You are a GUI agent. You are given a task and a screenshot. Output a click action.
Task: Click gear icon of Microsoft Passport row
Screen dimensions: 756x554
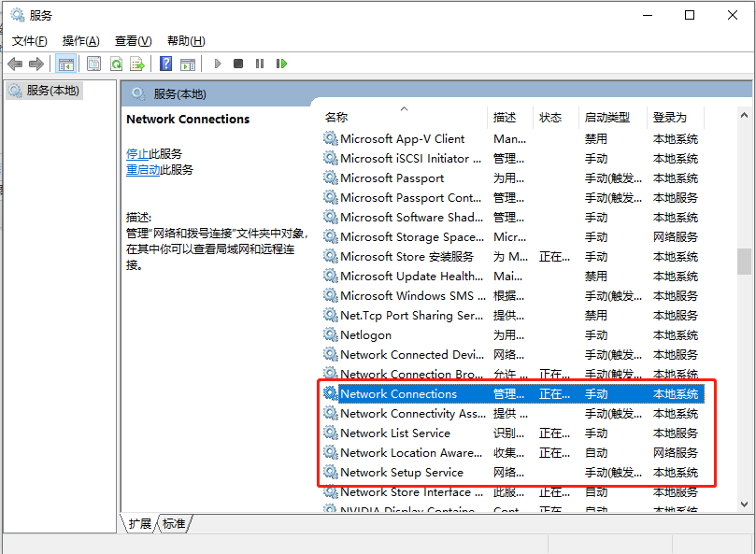pos(330,178)
